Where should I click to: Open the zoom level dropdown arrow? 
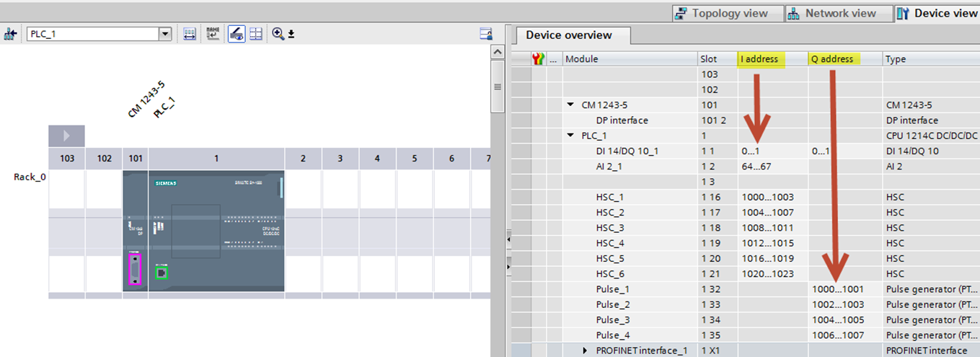[x=291, y=34]
